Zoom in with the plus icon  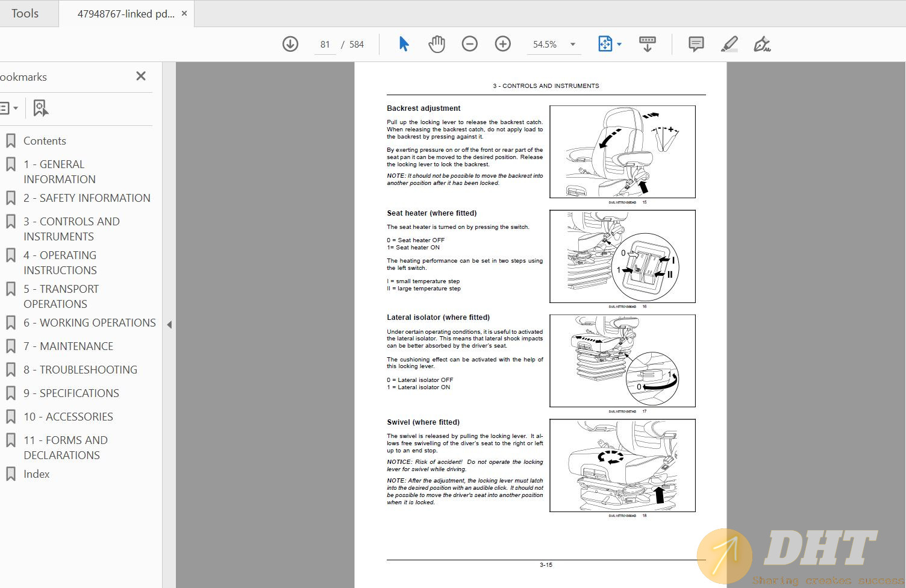point(502,44)
